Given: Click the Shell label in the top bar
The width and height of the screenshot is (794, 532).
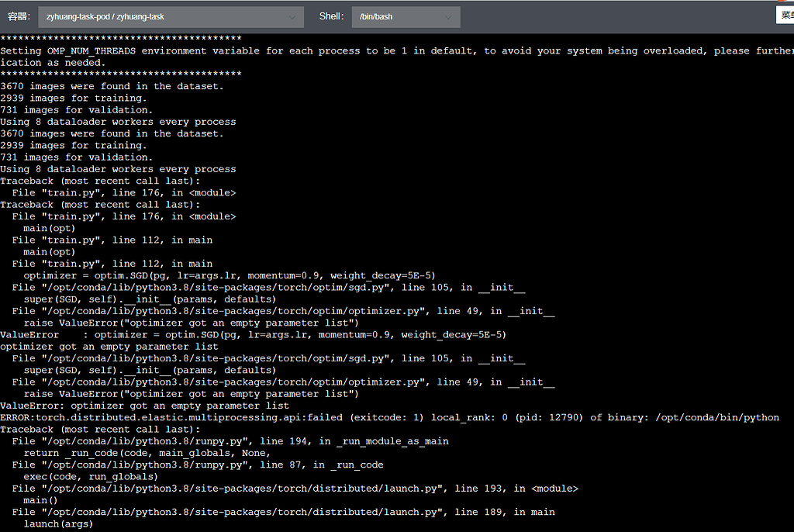Looking at the screenshot, I should click(x=331, y=16).
